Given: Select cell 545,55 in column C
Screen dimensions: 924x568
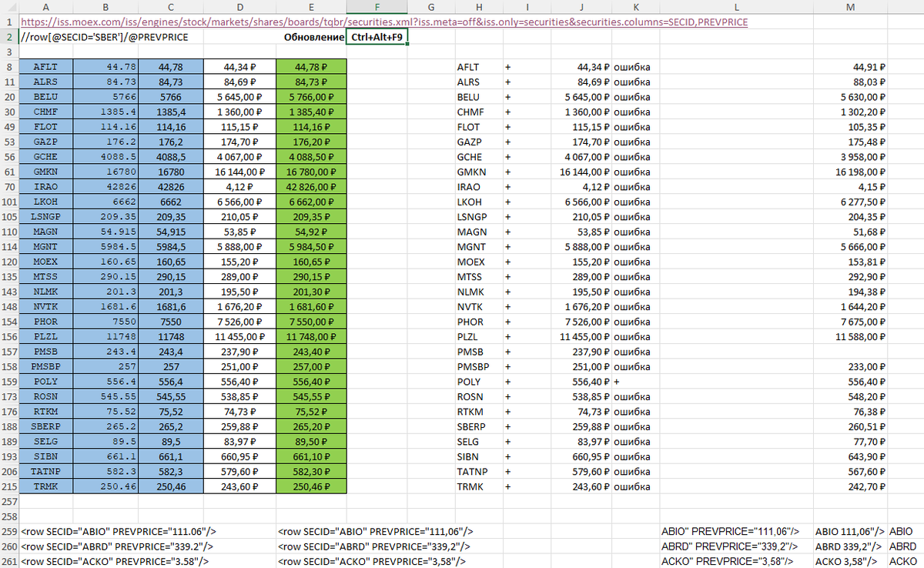Looking at the screenshot, I should (171, 398).
